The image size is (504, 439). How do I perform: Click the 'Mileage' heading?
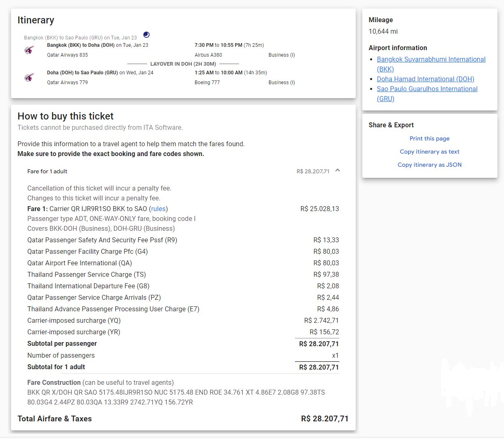381,20
